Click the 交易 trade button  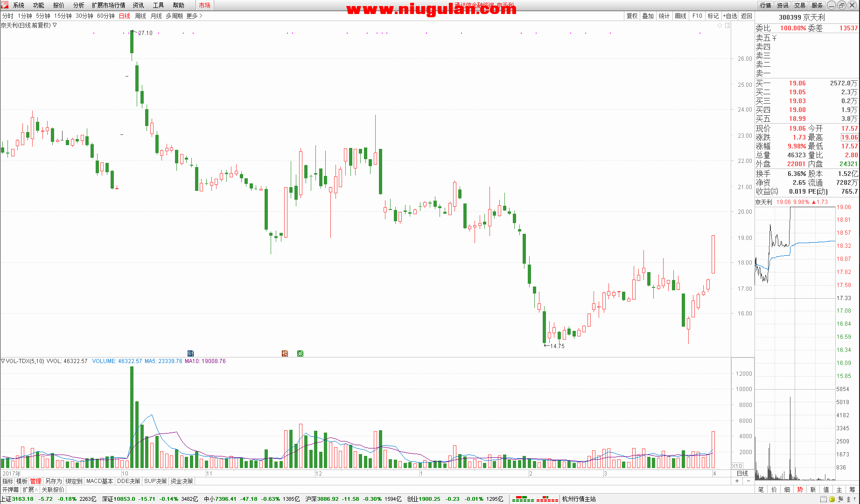click(x=800, y=5)
